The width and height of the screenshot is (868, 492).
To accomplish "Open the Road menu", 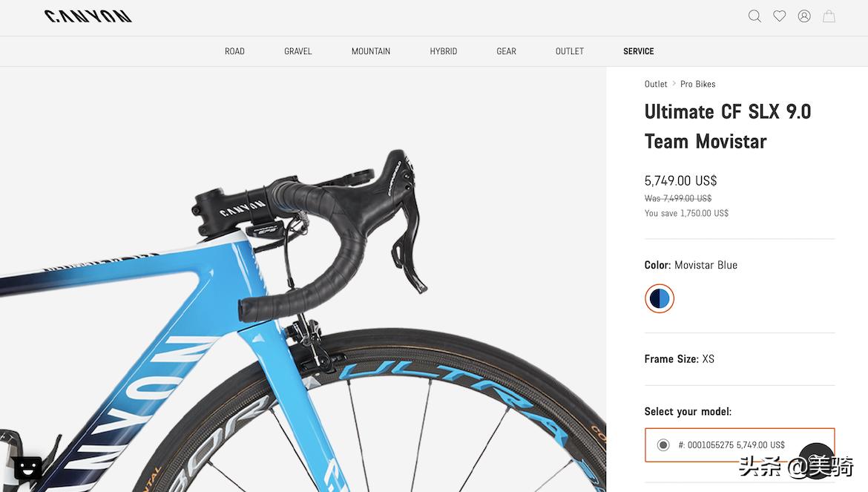I will point(234,51).
